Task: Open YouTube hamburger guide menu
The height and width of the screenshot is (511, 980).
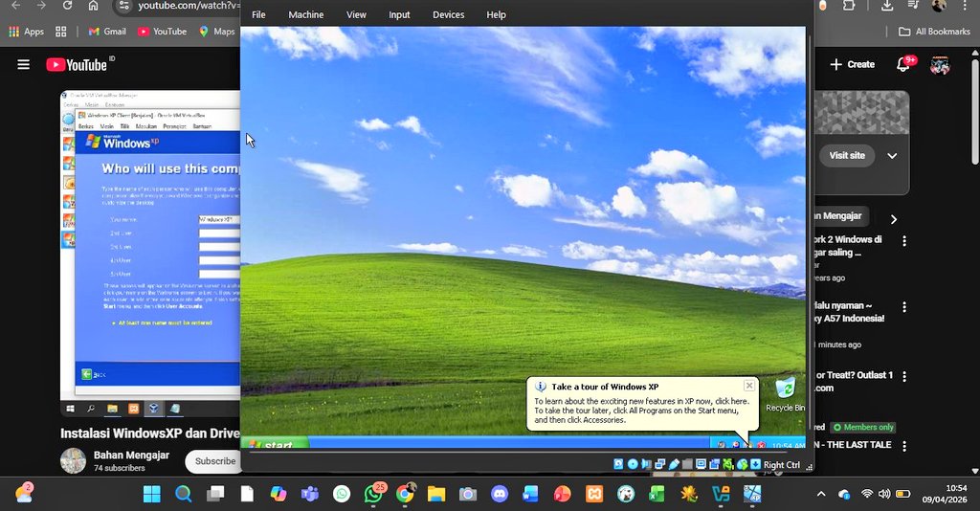Action: coord(23,64)
